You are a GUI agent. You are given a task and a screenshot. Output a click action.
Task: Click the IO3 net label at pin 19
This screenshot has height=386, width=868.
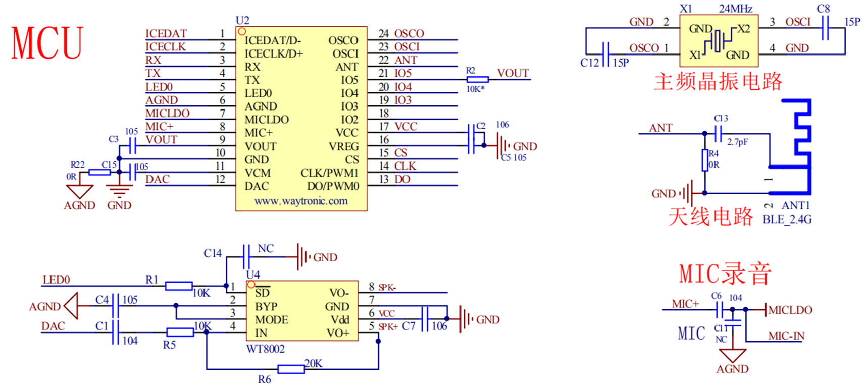403,100
